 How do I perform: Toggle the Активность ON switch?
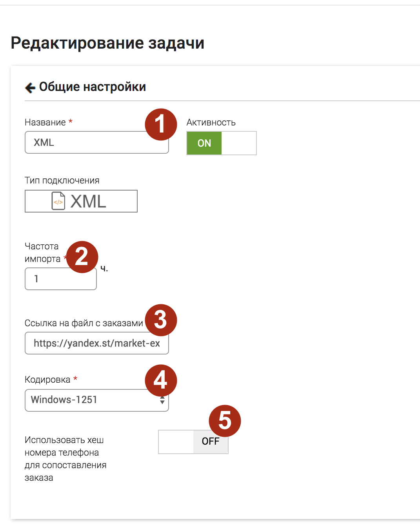pyautogui.click(x=222, y=143)
